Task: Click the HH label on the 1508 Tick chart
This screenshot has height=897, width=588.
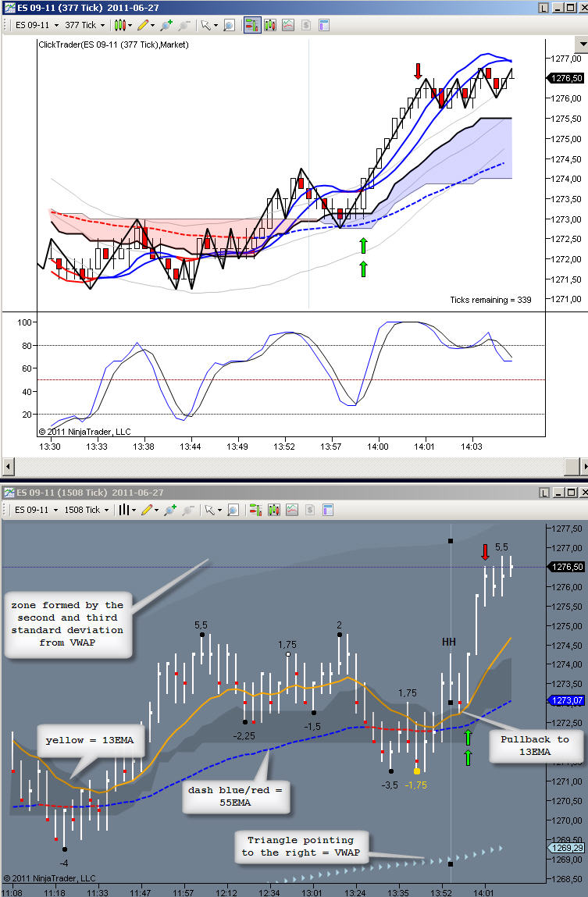Action: coord(449,642)
